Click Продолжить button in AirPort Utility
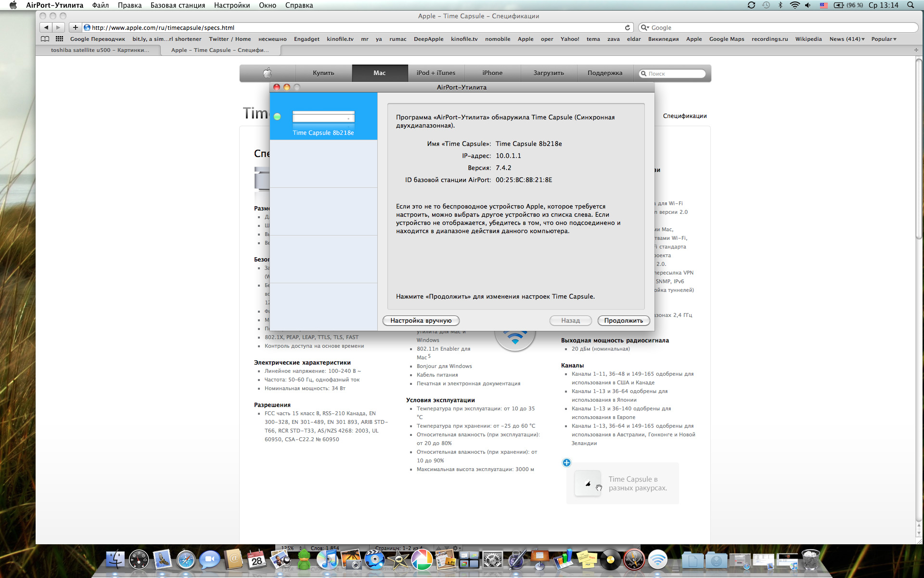Viewport: 924px width, 578px height. (623, 320)
